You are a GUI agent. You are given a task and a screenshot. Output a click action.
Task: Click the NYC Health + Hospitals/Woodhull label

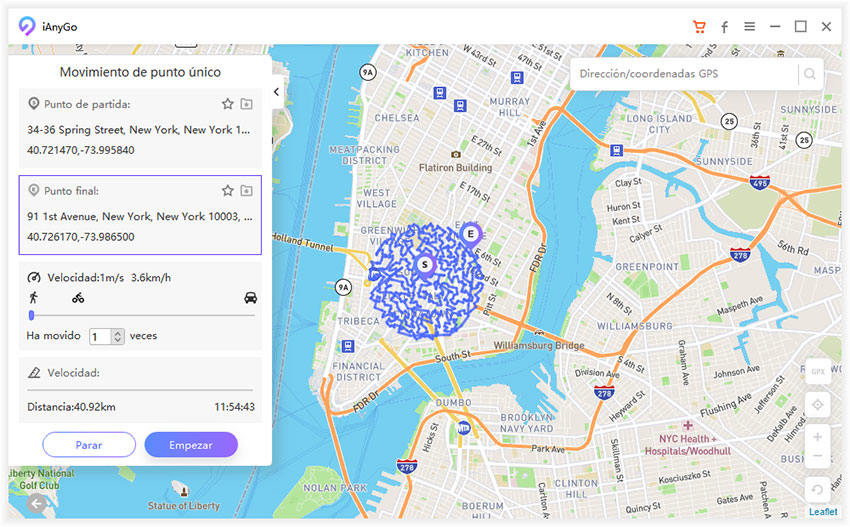pyautogui.click(x=687, y=445)
